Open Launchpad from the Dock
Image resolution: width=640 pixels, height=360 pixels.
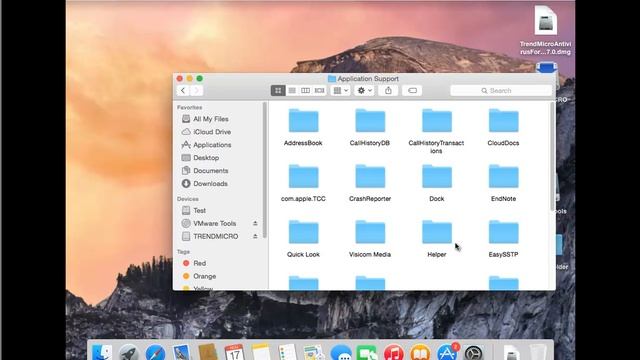(129, 352)
